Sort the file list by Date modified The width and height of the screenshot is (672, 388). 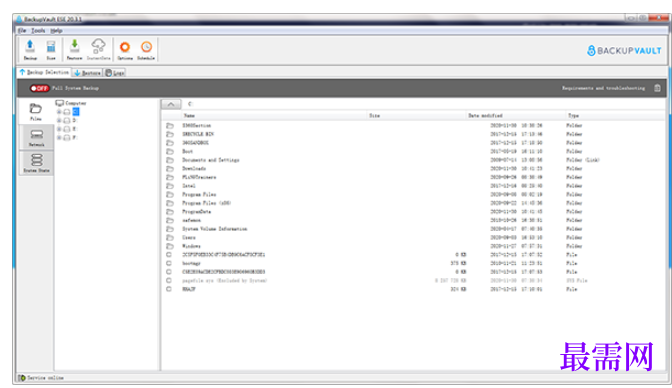(485, 115)
